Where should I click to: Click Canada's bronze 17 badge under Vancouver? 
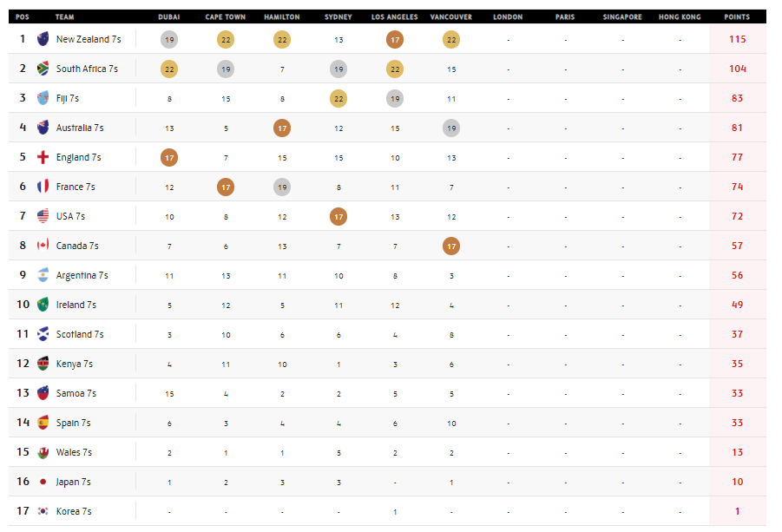[451, 246]
